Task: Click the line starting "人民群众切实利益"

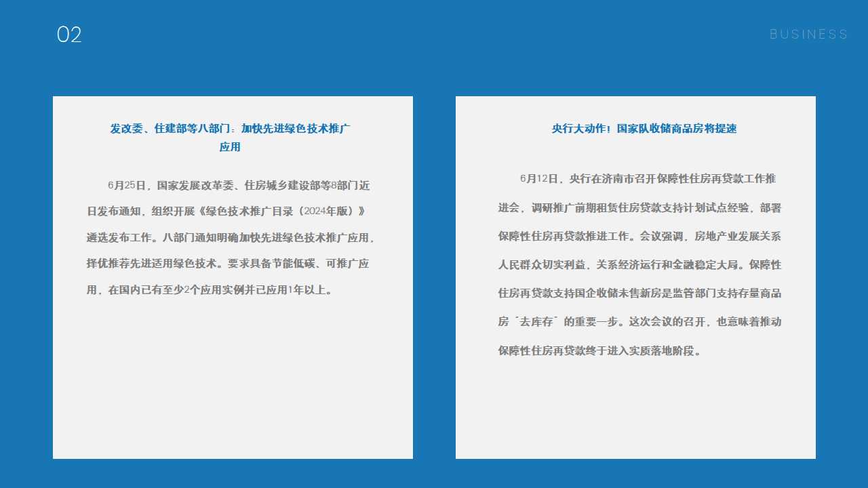Action: coord(639,265)
